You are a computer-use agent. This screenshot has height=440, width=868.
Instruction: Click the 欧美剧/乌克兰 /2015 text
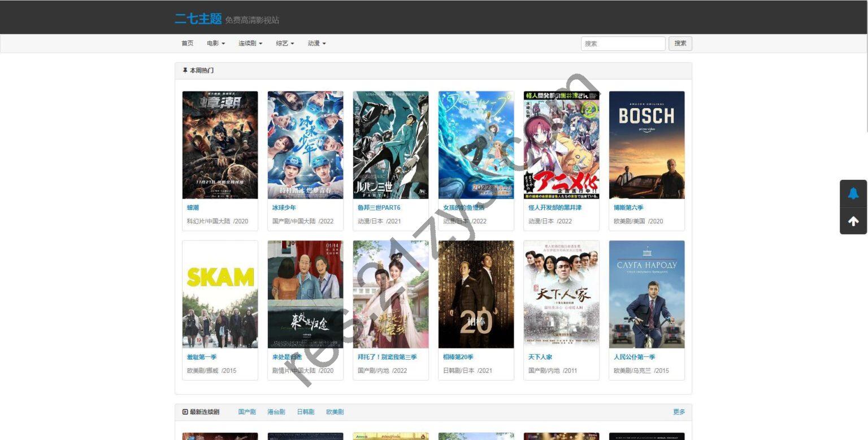pyautogui.click(x=641, y=370)
